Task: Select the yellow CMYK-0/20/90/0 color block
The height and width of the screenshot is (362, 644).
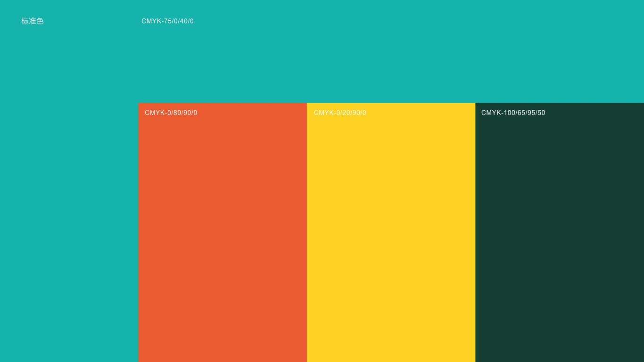Action: click(x=391, y=232)
